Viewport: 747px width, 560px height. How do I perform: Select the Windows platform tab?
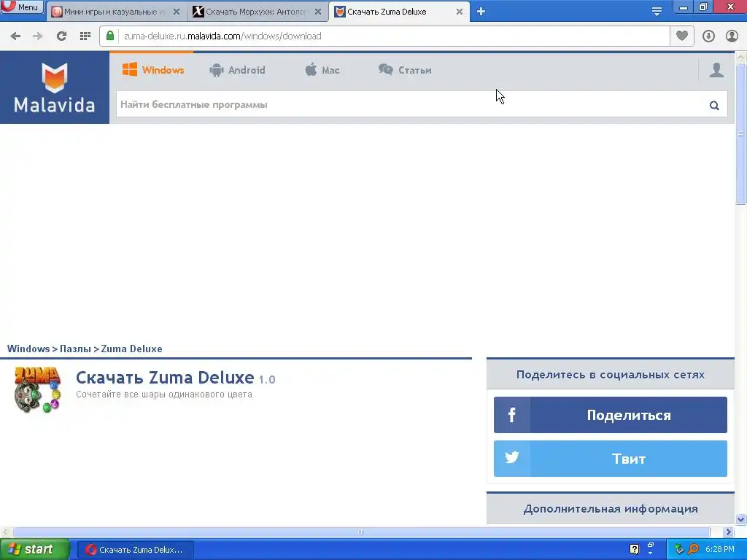153,70
